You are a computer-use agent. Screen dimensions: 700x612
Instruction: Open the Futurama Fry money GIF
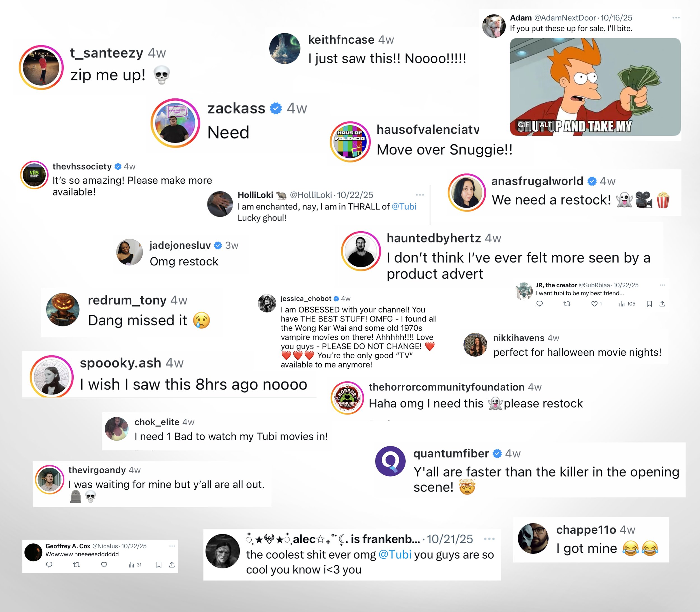click(x=595, y=87)
